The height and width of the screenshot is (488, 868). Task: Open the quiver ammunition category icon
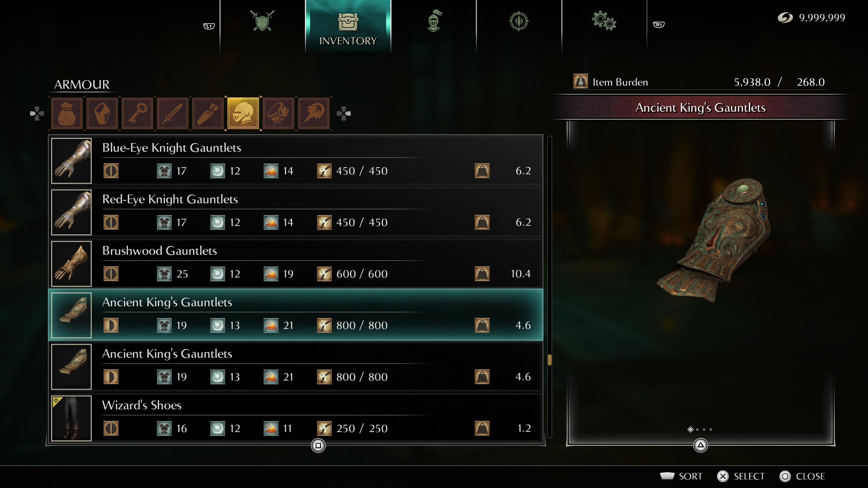pos(208,113)
